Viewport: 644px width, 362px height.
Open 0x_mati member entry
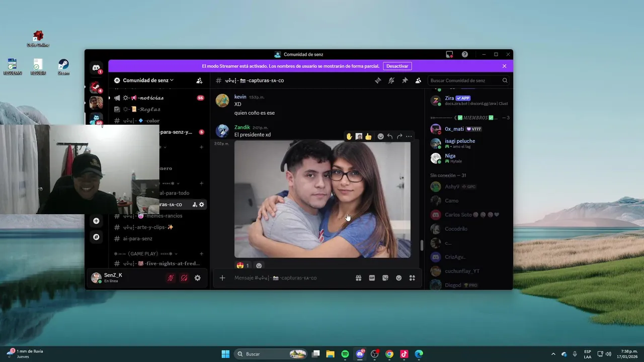(469, 129)
